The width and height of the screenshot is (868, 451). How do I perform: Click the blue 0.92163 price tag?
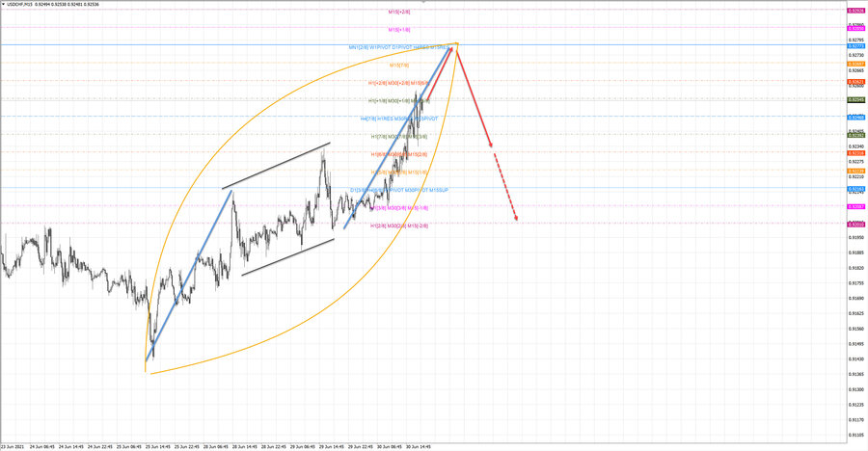coord(854,189)
